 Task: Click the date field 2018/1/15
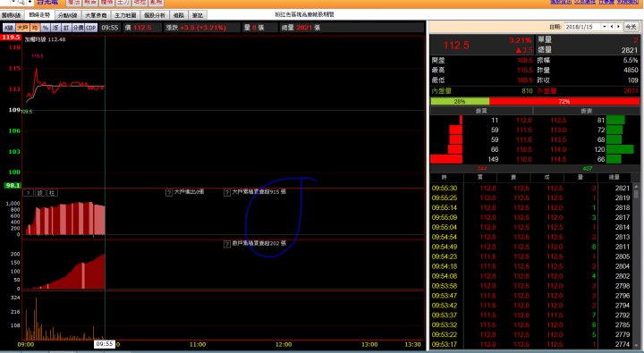tap(583, 27)
